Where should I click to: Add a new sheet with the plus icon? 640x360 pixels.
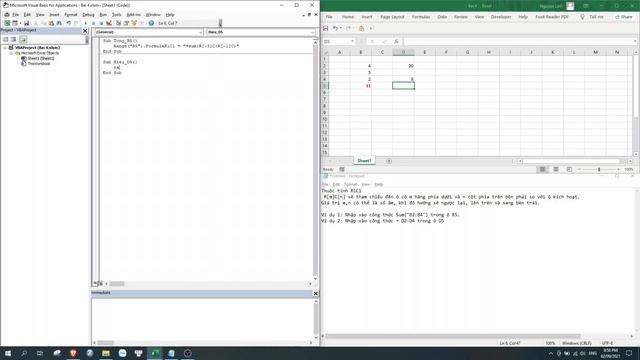pyautogui.click(x=389, y=161)
